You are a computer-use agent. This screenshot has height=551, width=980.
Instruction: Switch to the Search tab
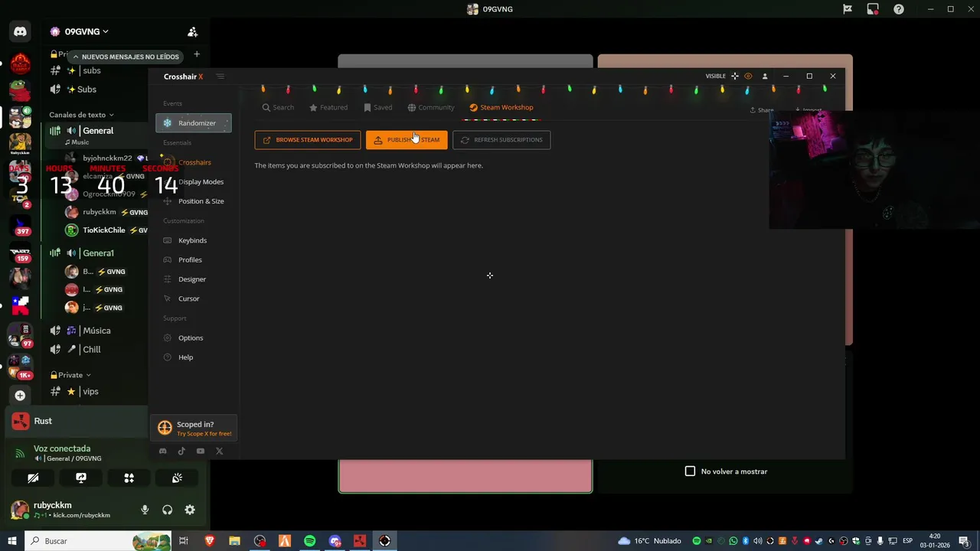(x=278, y=107)
